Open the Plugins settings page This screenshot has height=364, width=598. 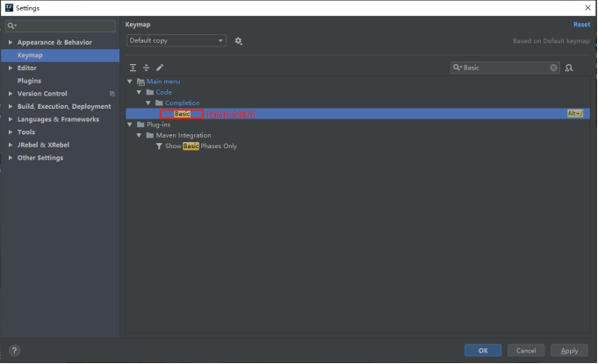(29, 81)
